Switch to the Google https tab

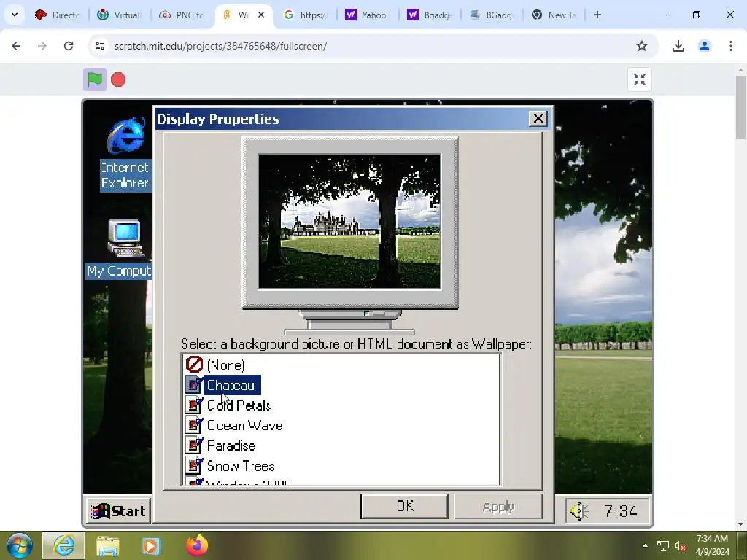click(x=306, y=15)
